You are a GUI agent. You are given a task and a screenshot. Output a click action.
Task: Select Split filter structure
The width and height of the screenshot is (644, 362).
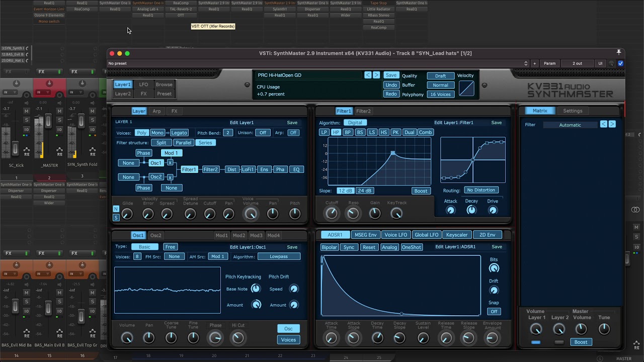pos(161,143)
